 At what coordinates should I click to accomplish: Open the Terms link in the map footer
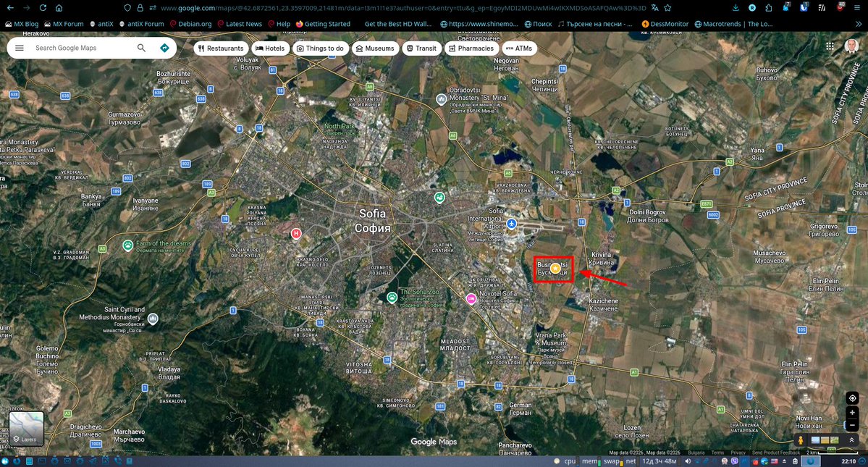pyautogui.click(x=717, y=453)
